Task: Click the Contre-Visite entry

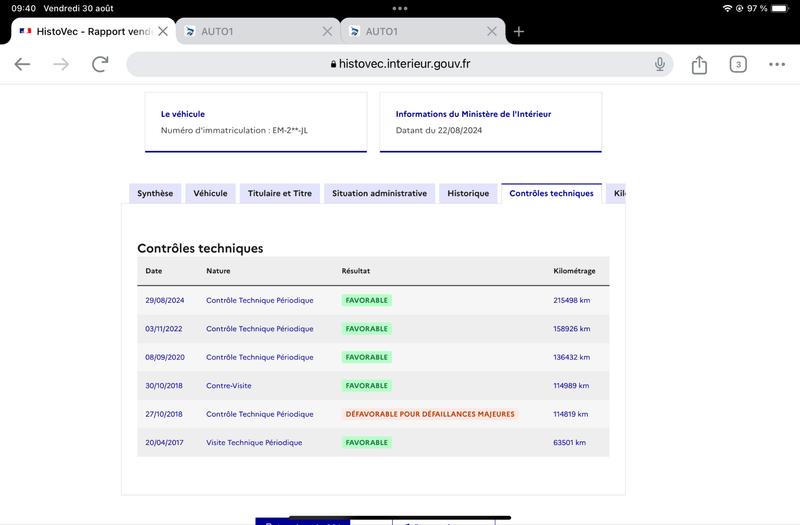Action: (x=229, y=386)
